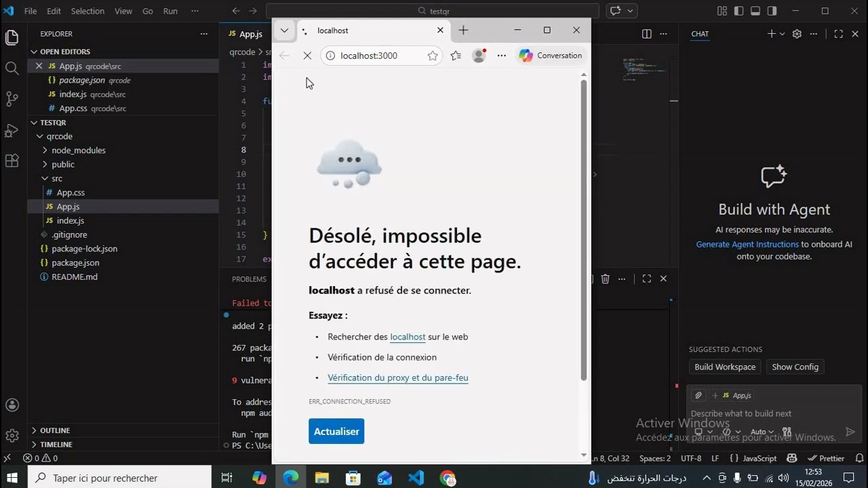Image resolution: width=868 pixels, height=488 pixels.
Task: Open a new tab in Edge browser
Action: pyautogui.click(x=463, y=30)
